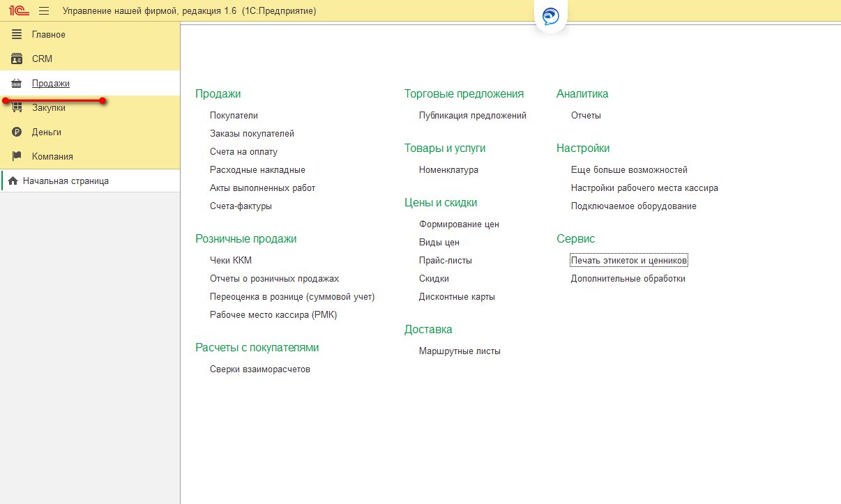This screenshot has height=504, width=841.
Task: Click the Цены и скидки heading
Action: [x=441, y=203]
